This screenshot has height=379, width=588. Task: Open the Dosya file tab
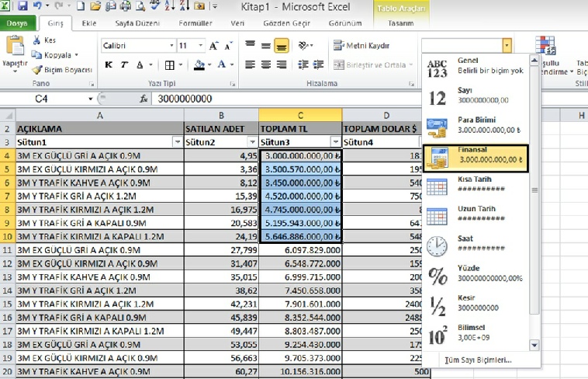click(x=17, y=23)
